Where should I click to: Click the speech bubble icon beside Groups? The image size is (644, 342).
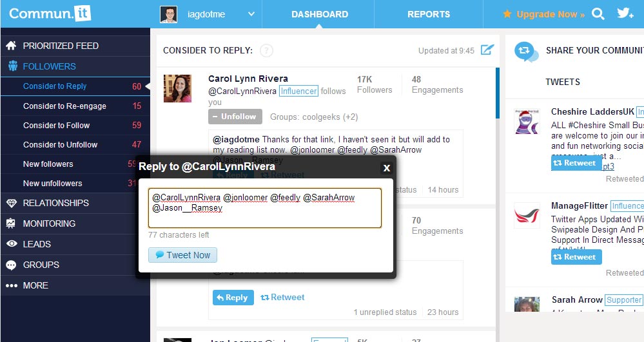(x=11, y=265)
